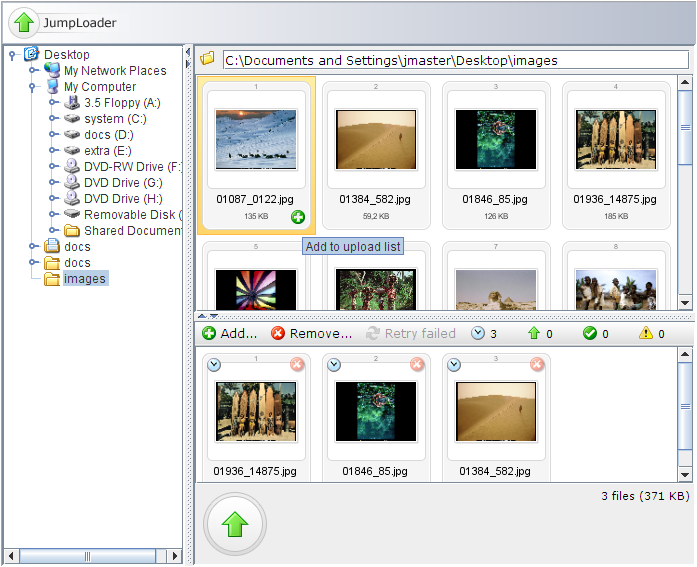Click the completed files green check counter
The width and height of the screenshot is (697, 567).
(x=594, y=333)
